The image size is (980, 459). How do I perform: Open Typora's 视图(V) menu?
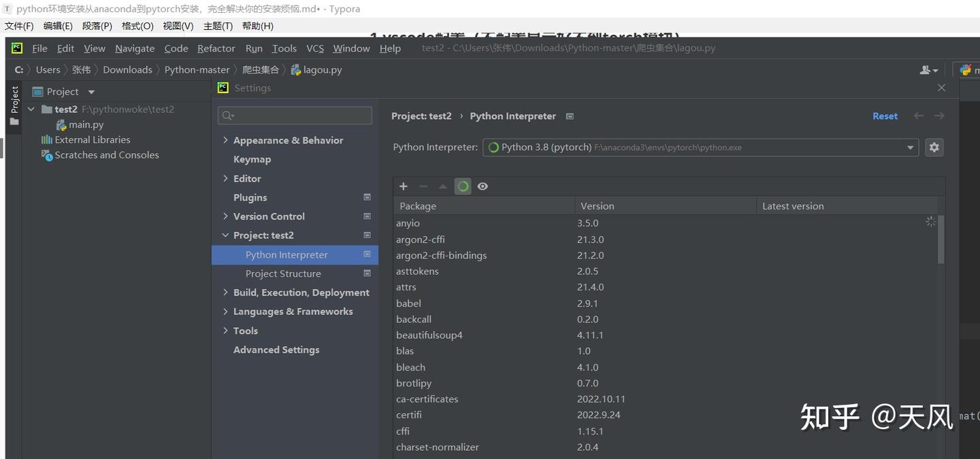178,26
